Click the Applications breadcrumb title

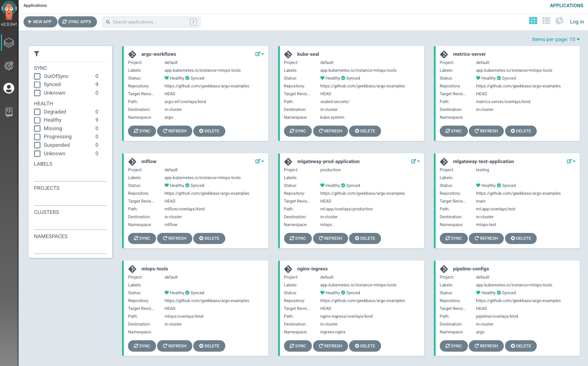[35, 6]
